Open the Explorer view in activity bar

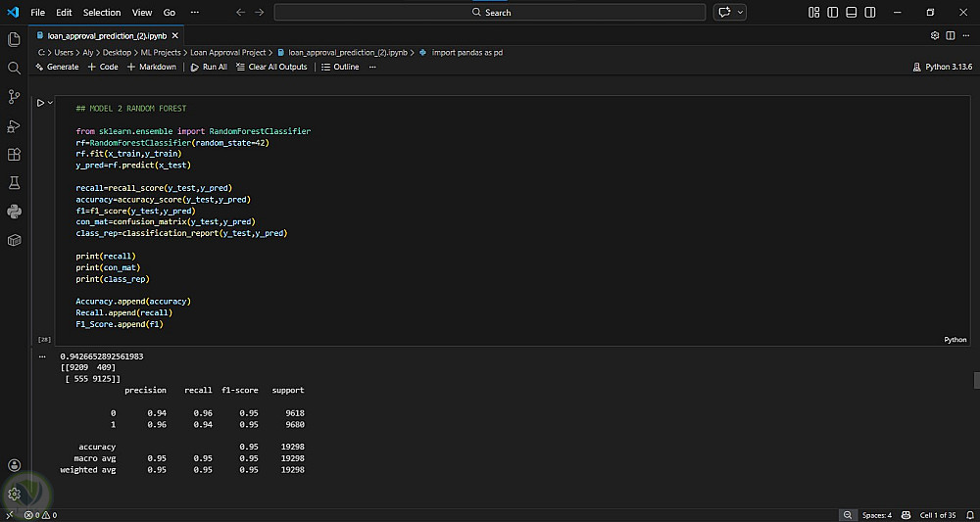coord(14,39)
